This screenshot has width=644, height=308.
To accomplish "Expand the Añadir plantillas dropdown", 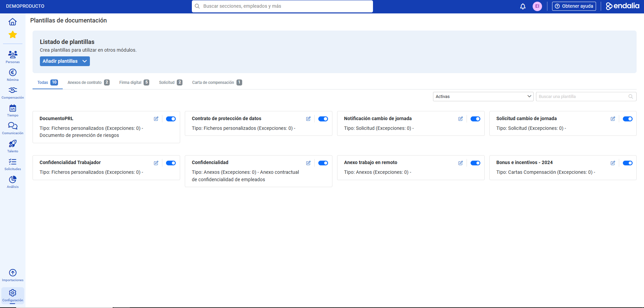I will click(x=65, y=61).
